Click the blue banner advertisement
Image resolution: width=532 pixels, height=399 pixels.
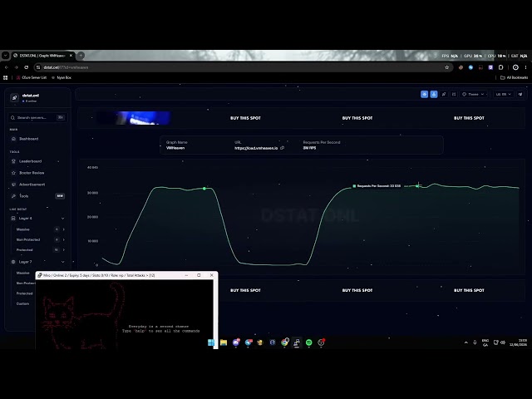coord(134,118)
